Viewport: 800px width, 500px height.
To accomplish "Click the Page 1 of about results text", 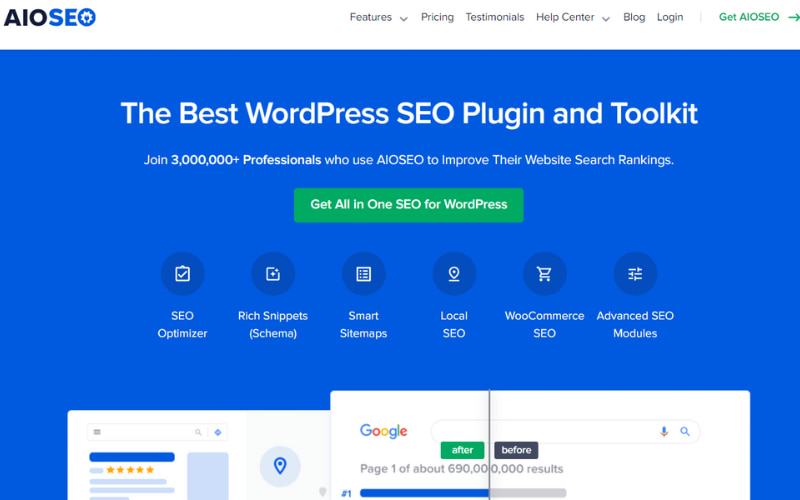I will 461,469.
